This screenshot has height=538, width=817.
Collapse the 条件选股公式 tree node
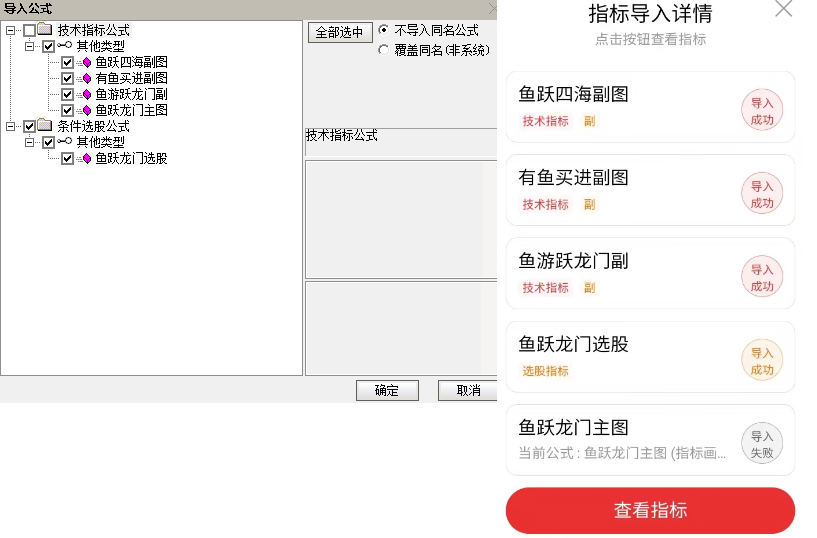[10, 126]
